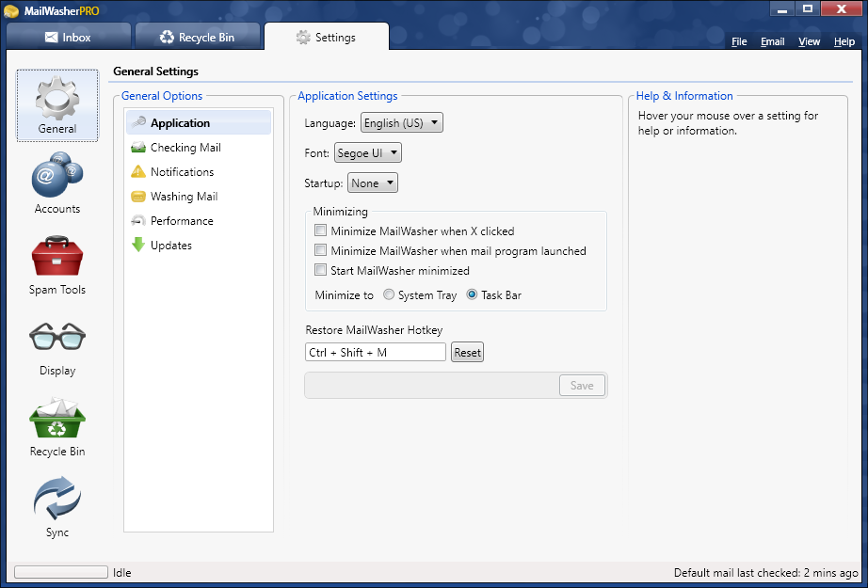Click the Washing Mail option icon
868x588 pixels.
pyautogui.click(x=138, y=197)
